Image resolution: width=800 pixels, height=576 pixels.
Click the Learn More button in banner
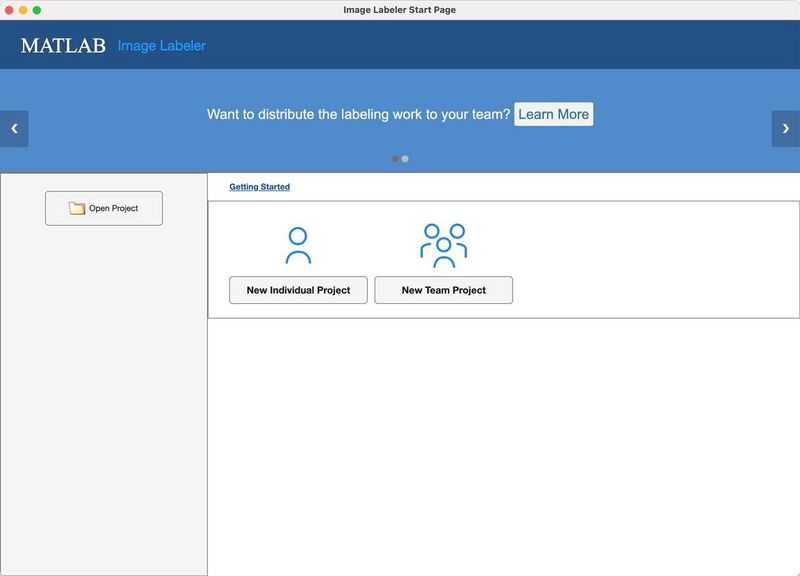tap(553, 114)
